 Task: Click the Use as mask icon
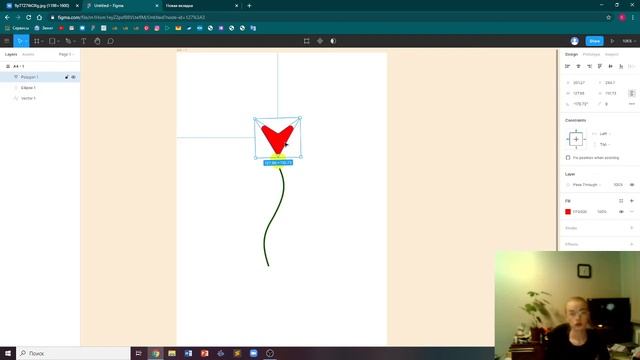[x=333, y=41]
